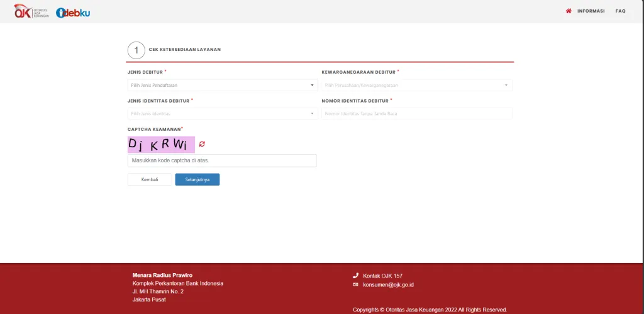Click the CEK KETERSEDIAAN LAYANAN heading
The width and height of the screenshot is (644, 314).
pyautogui.click(x=185, y=49)
